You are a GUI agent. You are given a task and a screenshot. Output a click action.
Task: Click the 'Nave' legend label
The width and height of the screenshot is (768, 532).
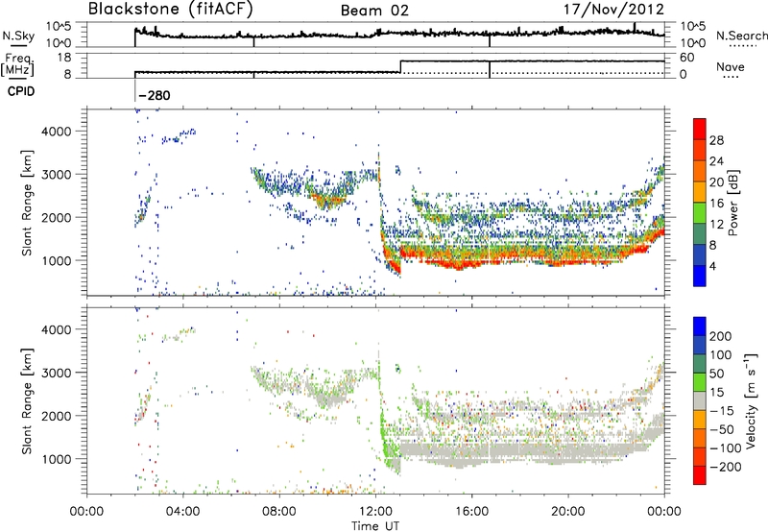(731, 66)
